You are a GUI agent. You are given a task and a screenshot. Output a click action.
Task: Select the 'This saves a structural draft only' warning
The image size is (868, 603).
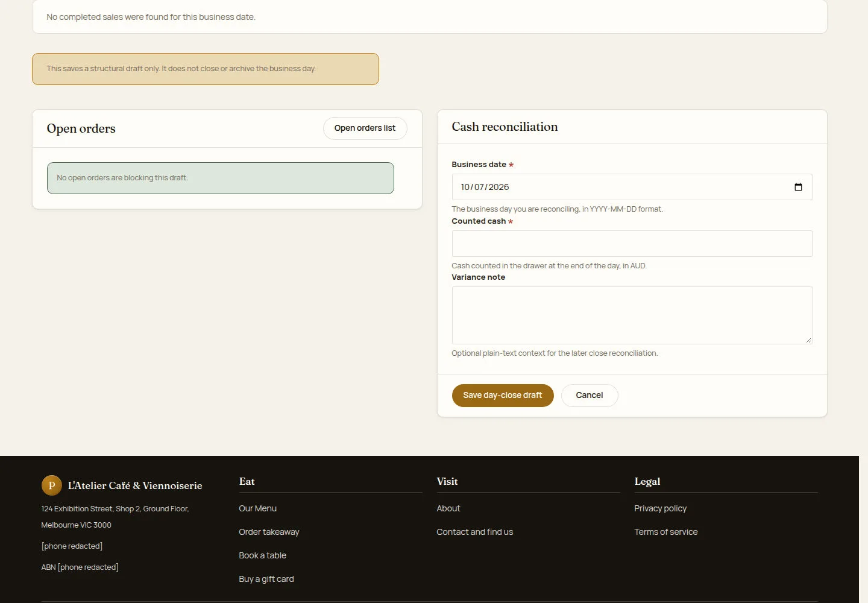(x=206, y=69)
